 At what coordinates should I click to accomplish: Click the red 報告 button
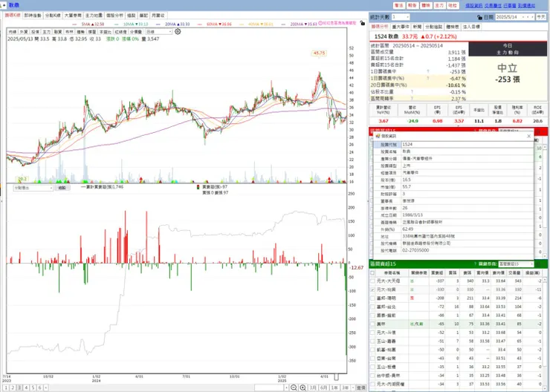(412, 5)
